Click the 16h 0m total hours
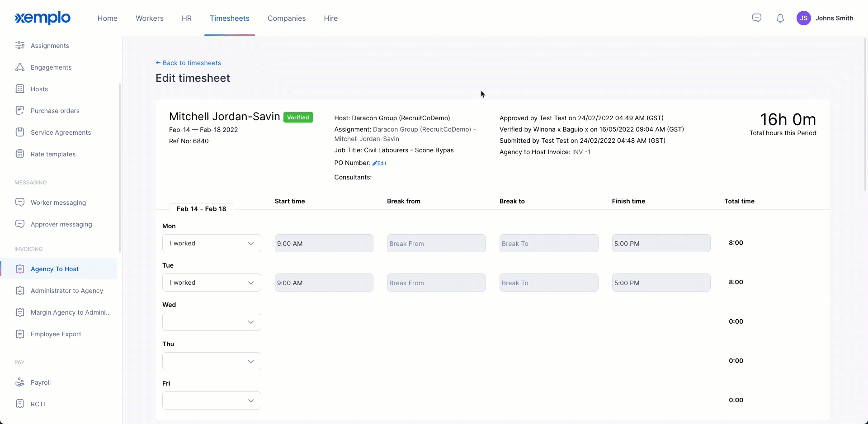 click(x=788, y=119)
